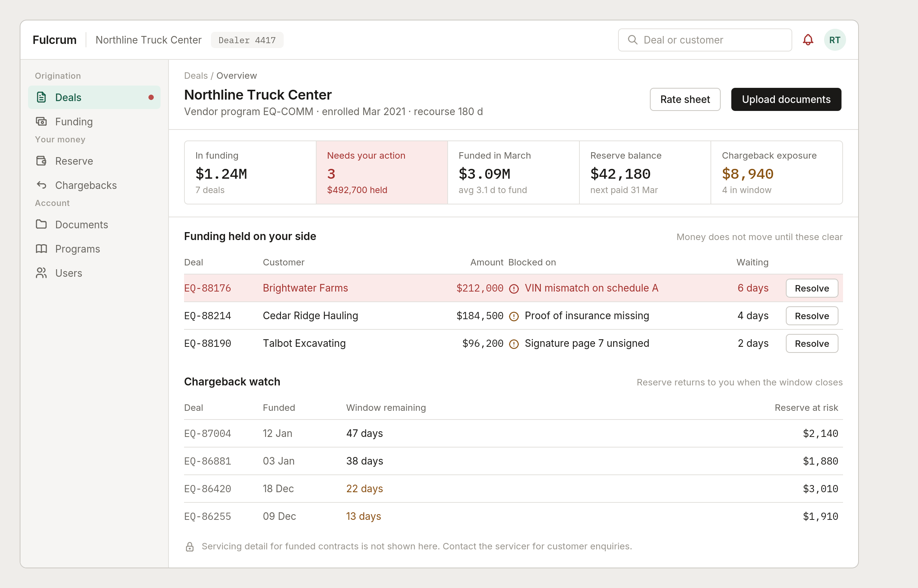Resolve the Talbot Excavating deal
The height and width of the screenshot is (588, 918).
tap(812, 343)
